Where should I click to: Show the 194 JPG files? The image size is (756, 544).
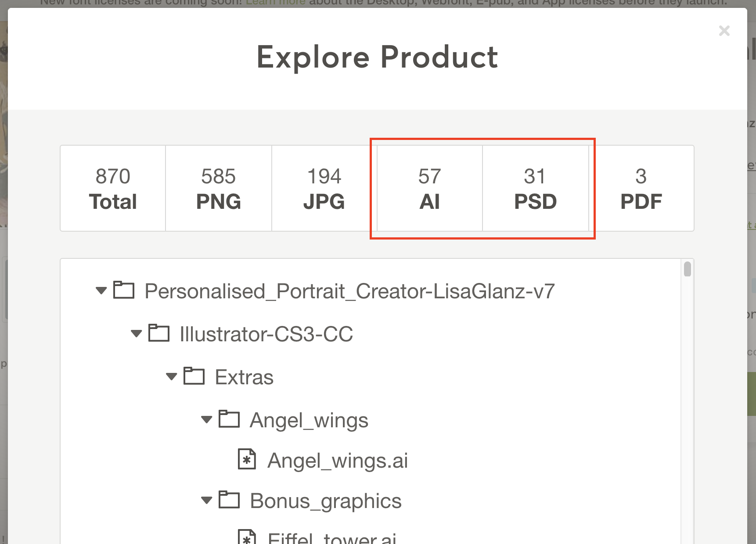(324, 188)
